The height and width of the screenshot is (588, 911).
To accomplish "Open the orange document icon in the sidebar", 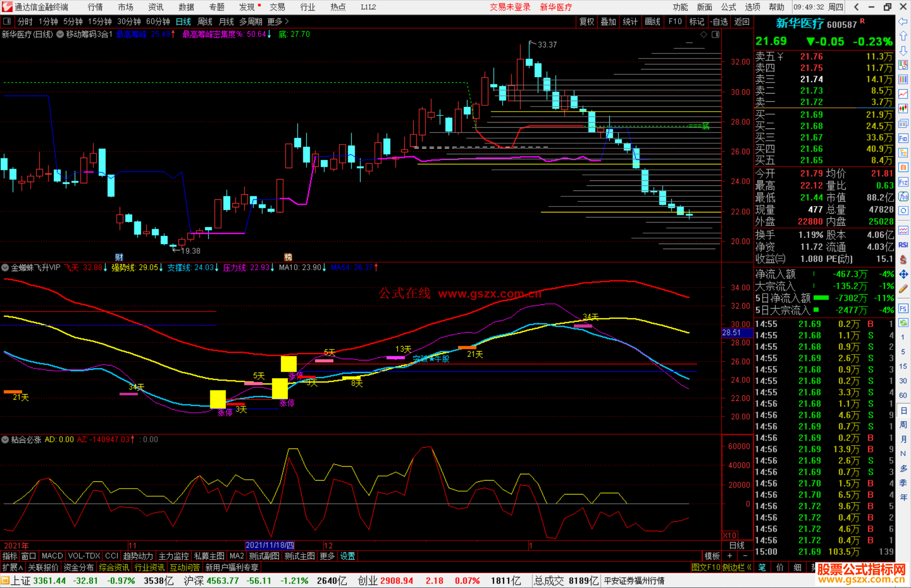I will [x=903, y=167].
